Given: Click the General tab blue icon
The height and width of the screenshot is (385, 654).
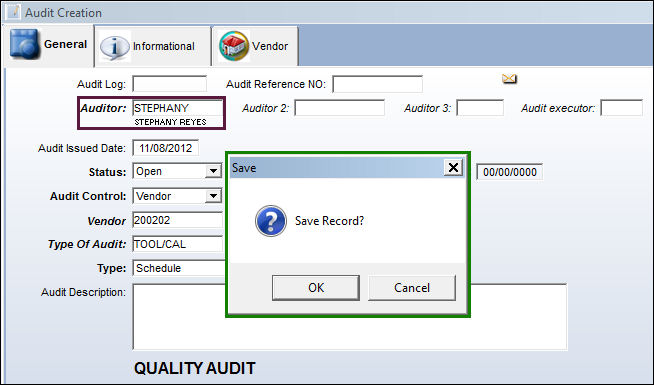Looking at the screenshot, I should click(25, 44).
